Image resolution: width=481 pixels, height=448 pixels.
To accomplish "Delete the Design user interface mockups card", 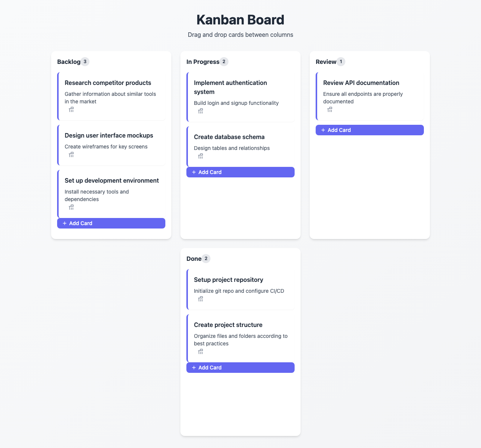I will click(x=71, y=155).
